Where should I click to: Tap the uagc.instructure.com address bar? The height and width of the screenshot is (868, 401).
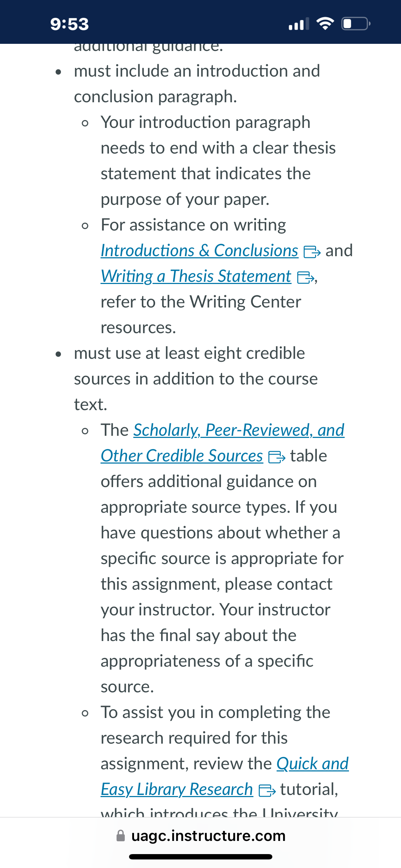[201, 836]
